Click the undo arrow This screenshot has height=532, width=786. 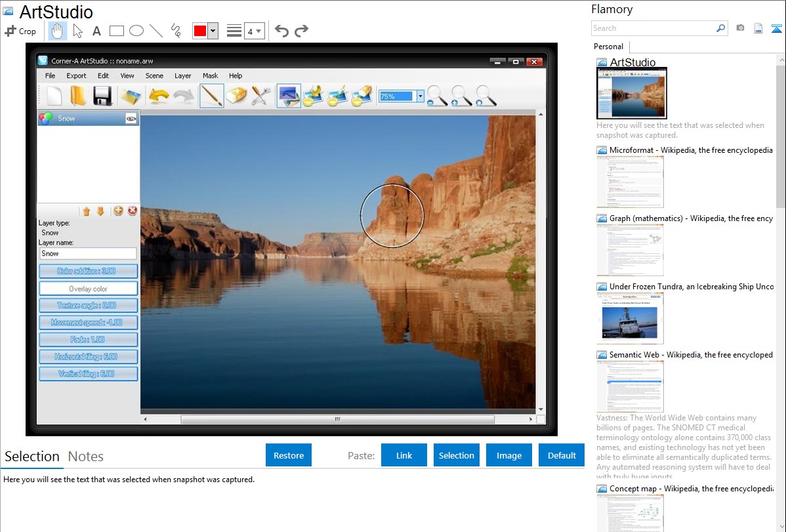[x=281, y=31]
